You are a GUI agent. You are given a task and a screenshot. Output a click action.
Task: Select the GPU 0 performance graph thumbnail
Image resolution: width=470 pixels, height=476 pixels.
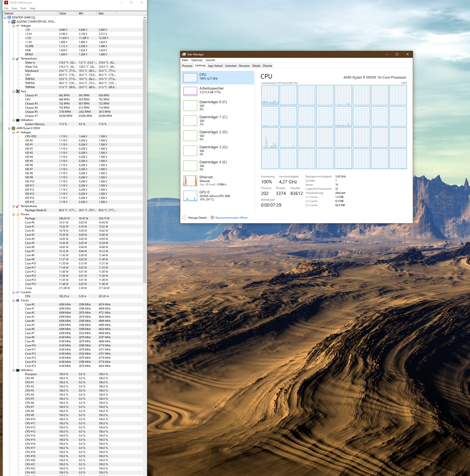190,196
